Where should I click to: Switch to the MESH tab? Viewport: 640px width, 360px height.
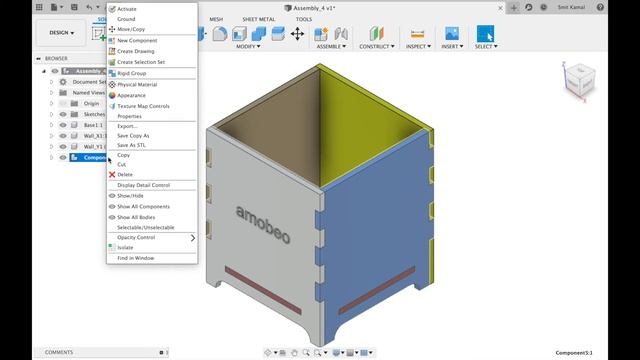coord(216,19)
